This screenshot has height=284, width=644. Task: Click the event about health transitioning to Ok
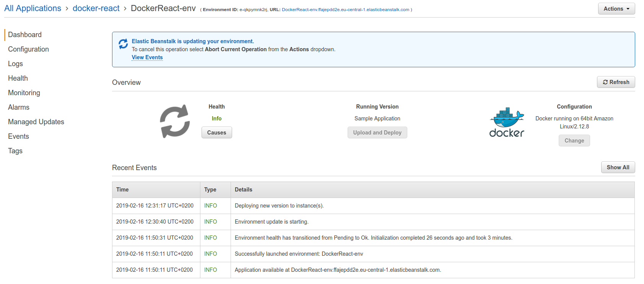pos(374,238)
